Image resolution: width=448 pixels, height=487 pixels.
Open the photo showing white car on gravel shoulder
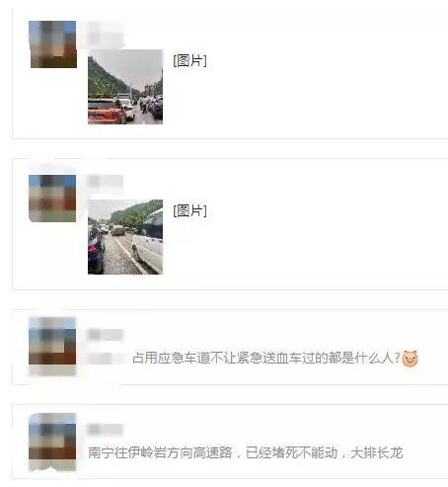tap(125, 237)
